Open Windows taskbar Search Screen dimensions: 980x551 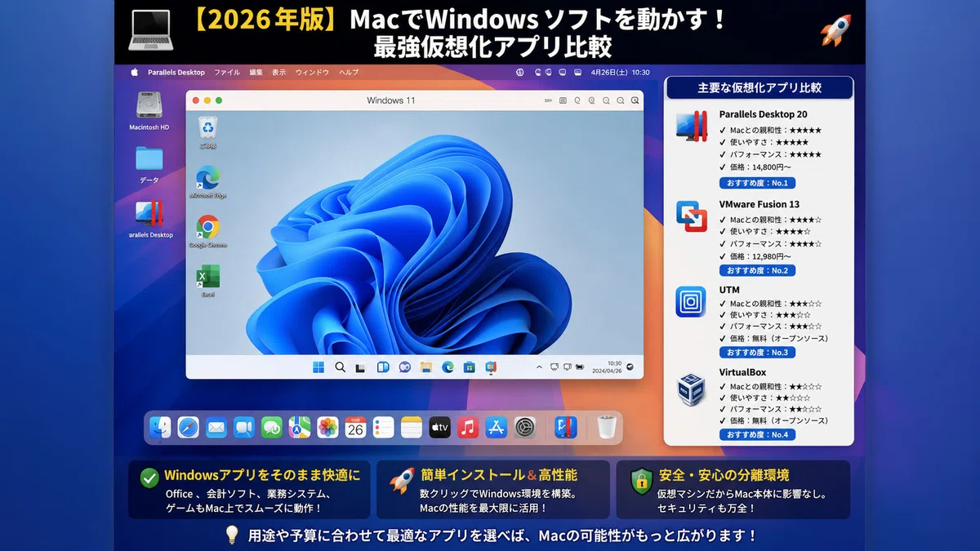340,367
